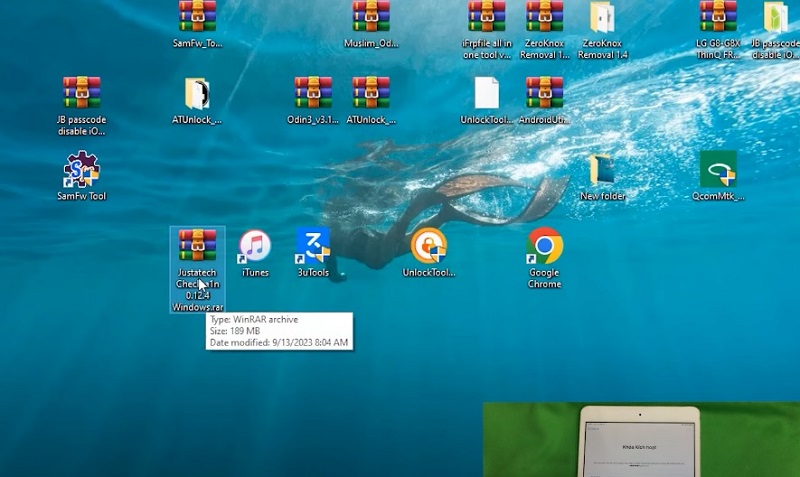Click the UnlockTool shortcut with padlock icon

pos(429,247)
